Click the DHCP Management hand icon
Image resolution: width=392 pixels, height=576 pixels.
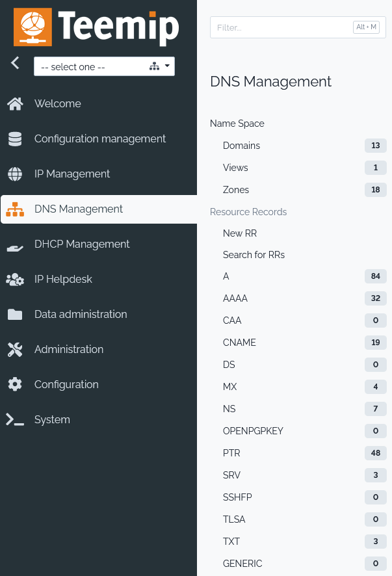(15, 244)
